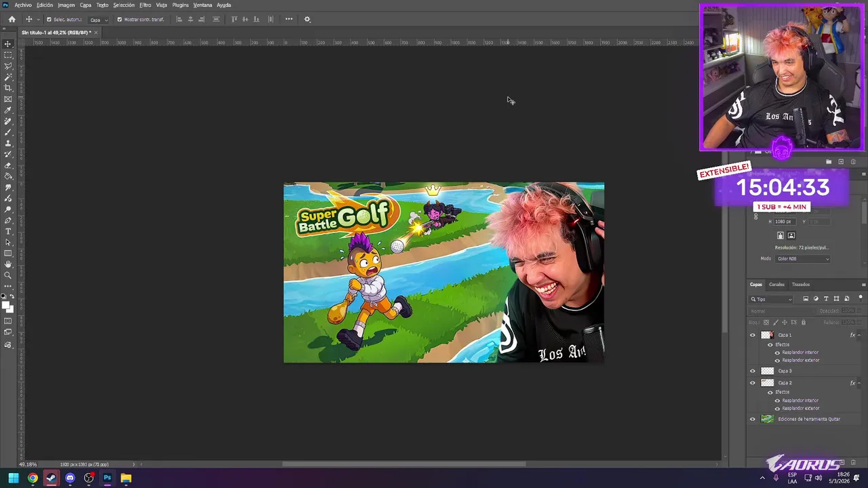This screenshot has height=488, width=868.
Task: Switch to the Trazados tab
Action: 801,285
